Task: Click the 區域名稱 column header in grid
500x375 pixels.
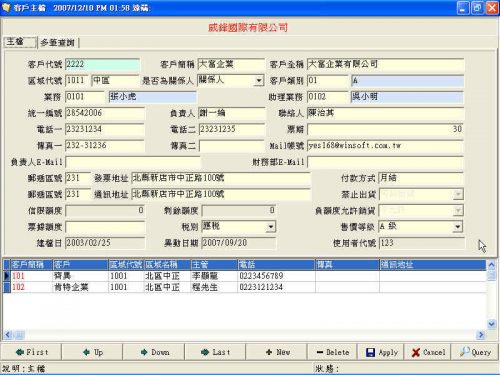Action: pyautogui.click(x=167, y=265)
